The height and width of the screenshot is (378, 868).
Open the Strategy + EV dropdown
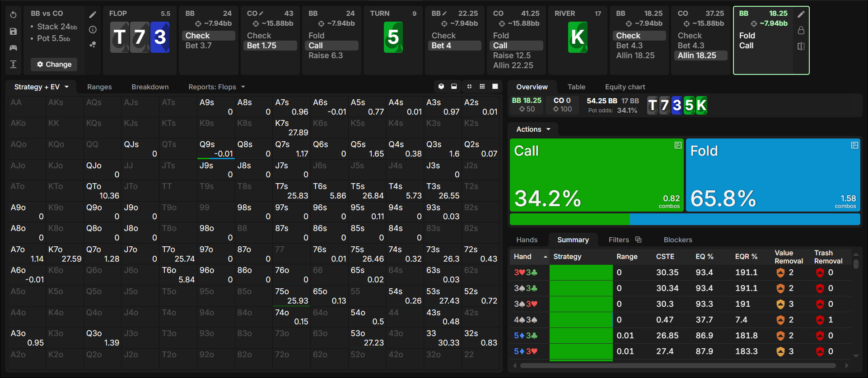coord(41,87)
